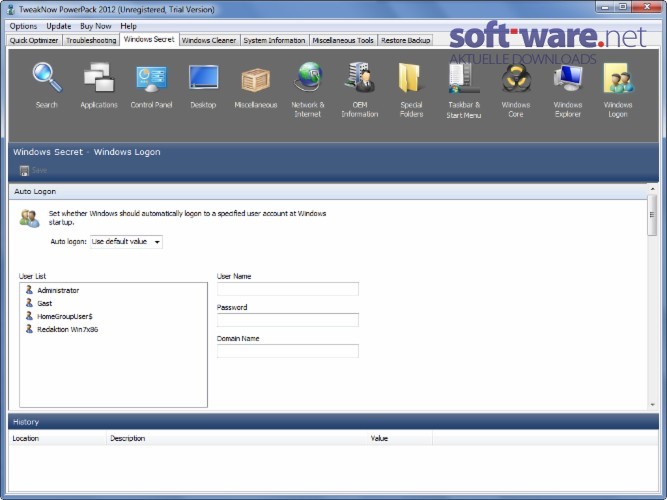The image size is (667, 500).
Task: Click the Administrator user icon
Action: (x=29, y=290)
